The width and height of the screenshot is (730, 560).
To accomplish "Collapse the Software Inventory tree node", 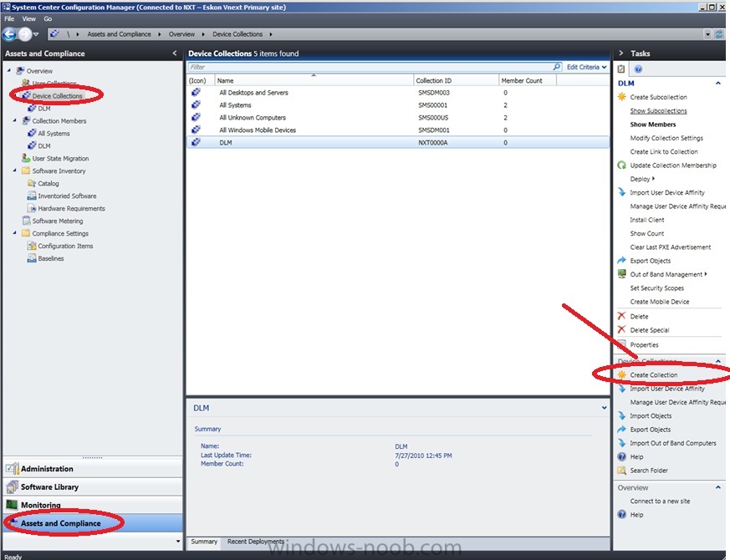I will 14,171.
